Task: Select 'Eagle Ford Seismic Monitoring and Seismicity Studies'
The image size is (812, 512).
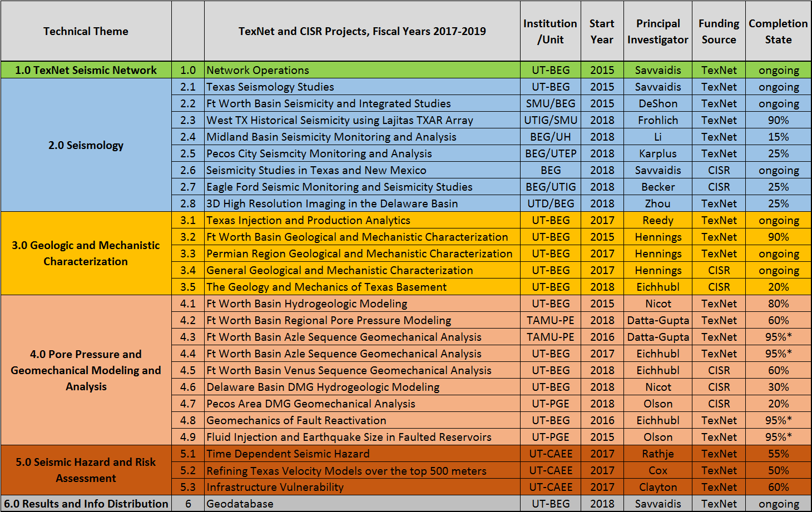Action: tap(362, 187)
